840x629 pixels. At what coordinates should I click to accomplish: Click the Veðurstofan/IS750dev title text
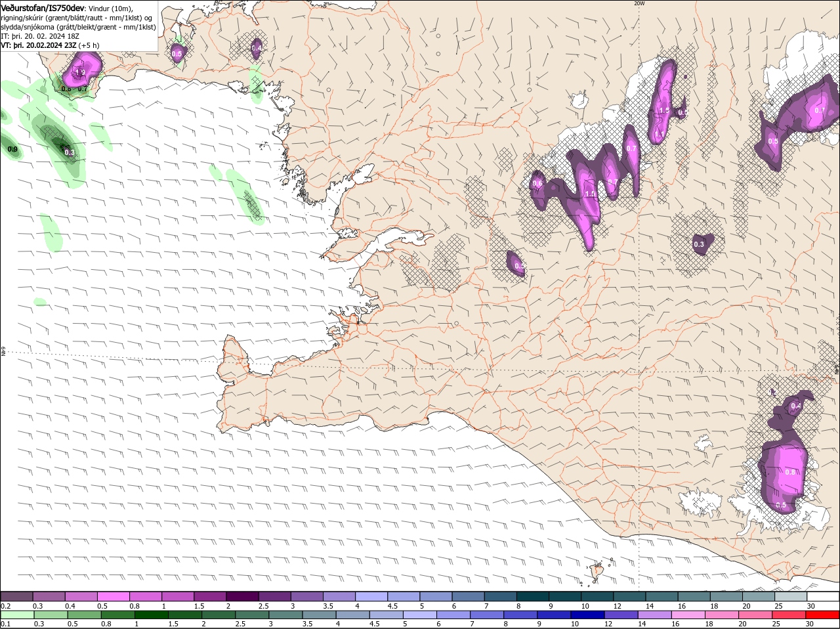[43, 8]
